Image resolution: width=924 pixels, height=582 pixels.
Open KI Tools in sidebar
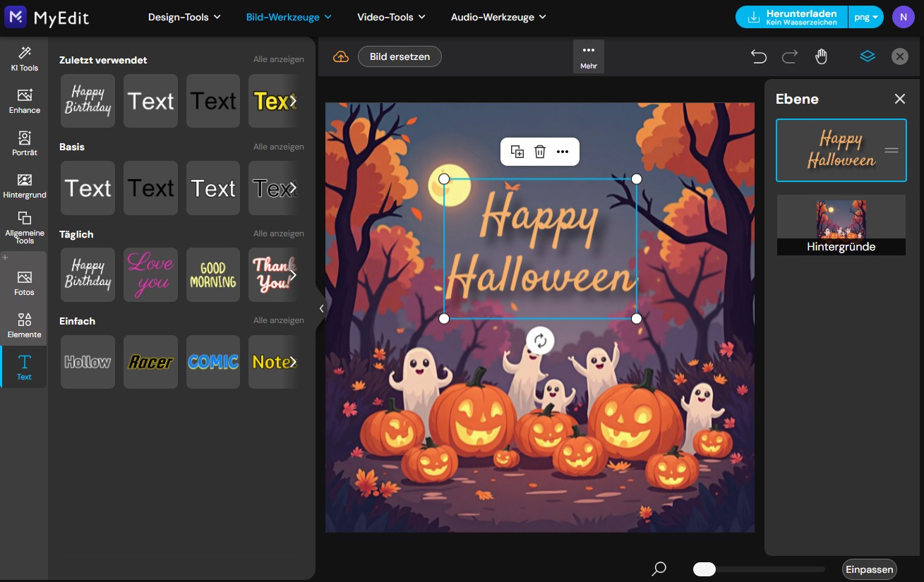(x=25, y=59)
